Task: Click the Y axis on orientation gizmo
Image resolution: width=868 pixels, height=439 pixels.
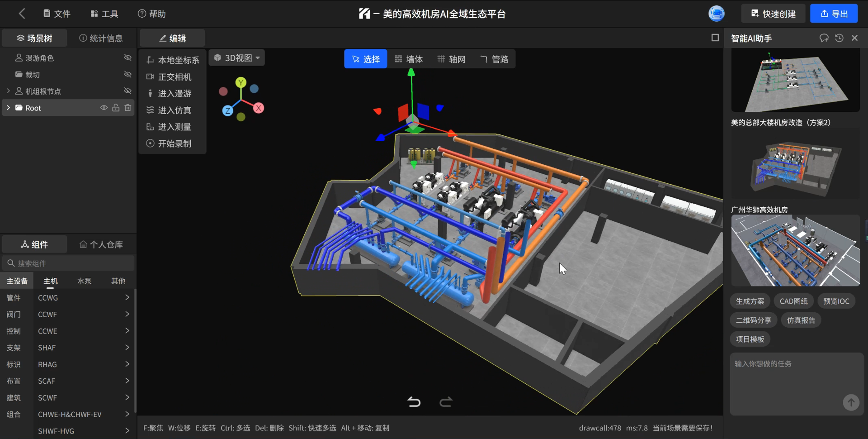Action: pos(241,82)
